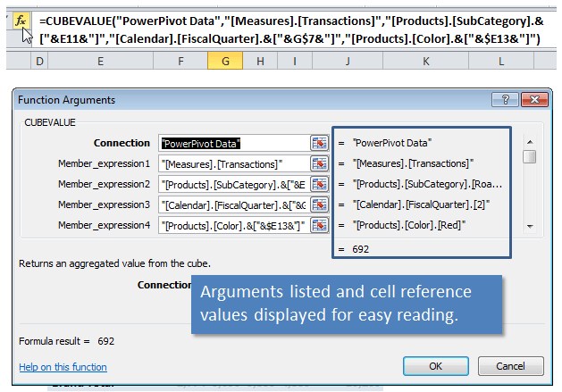The width and height of the screenshot is (562, 392).
Task: Open the 'Help on this function' link
Action: click(63, 367)
